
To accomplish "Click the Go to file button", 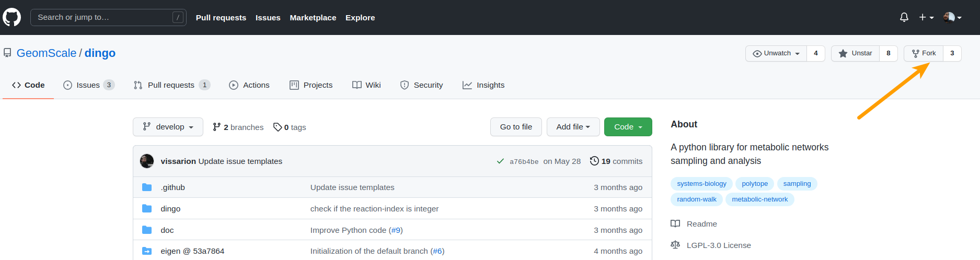I will tap(516, 127).
